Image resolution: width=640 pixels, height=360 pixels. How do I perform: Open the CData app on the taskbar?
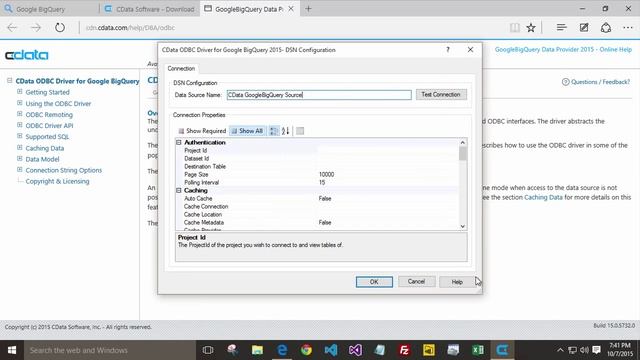coord(502,350)
